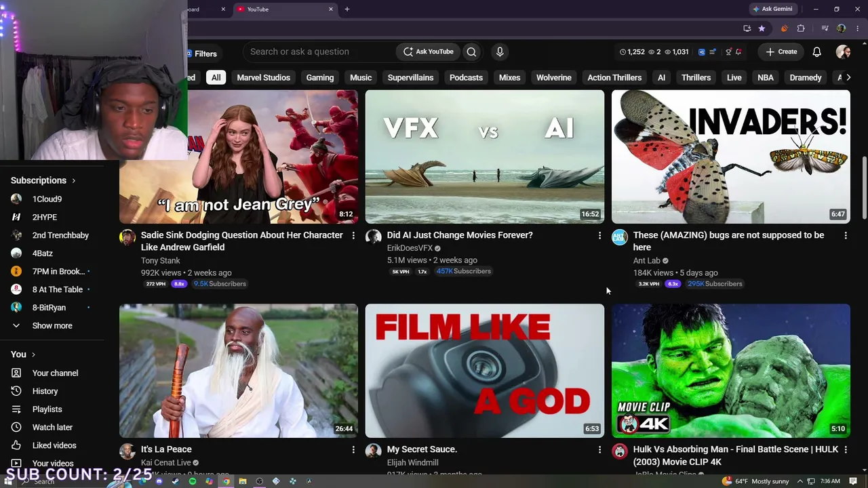Screen dimensions: 868x488
Task: Open Kai Cenat Live channel avatar
Action: [x=127, y=451]
